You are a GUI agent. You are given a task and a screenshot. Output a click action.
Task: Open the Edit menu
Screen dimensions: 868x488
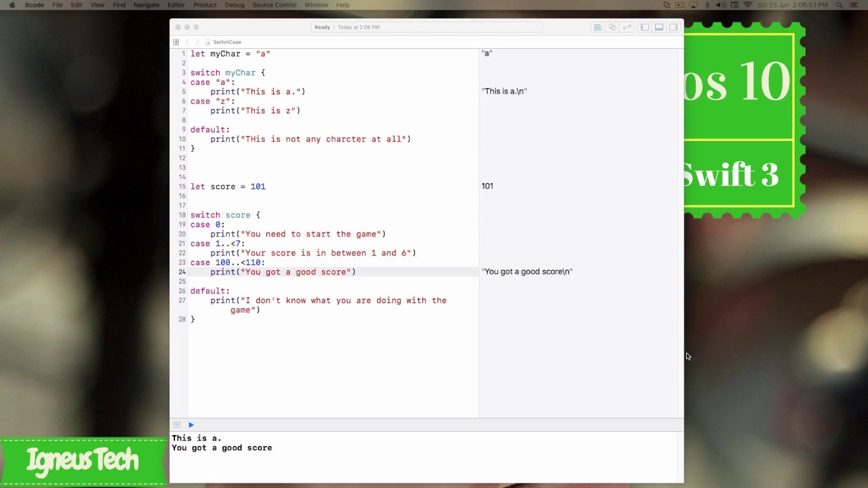(77, 5)
